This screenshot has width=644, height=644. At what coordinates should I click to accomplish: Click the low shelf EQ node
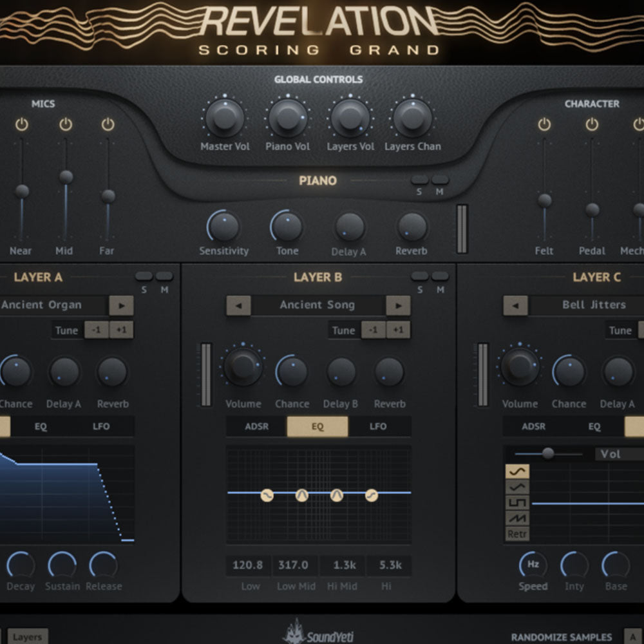[267, 495]
